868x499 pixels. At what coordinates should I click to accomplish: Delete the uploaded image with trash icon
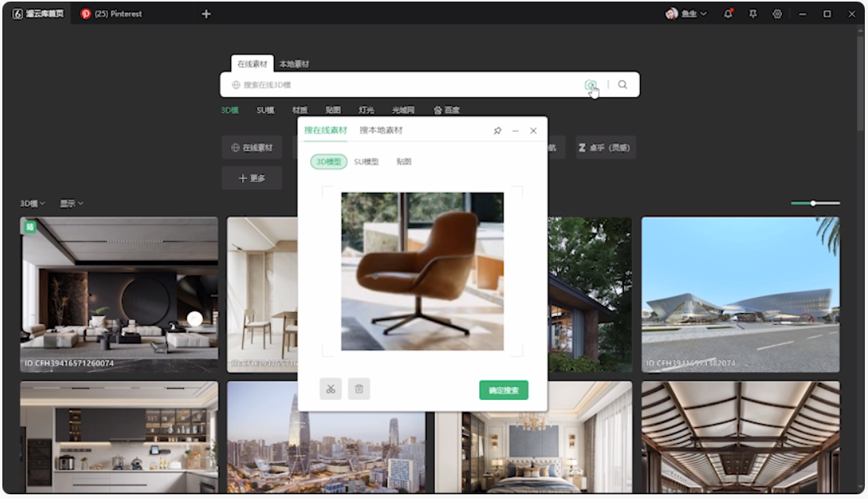(x=359, y=389)
